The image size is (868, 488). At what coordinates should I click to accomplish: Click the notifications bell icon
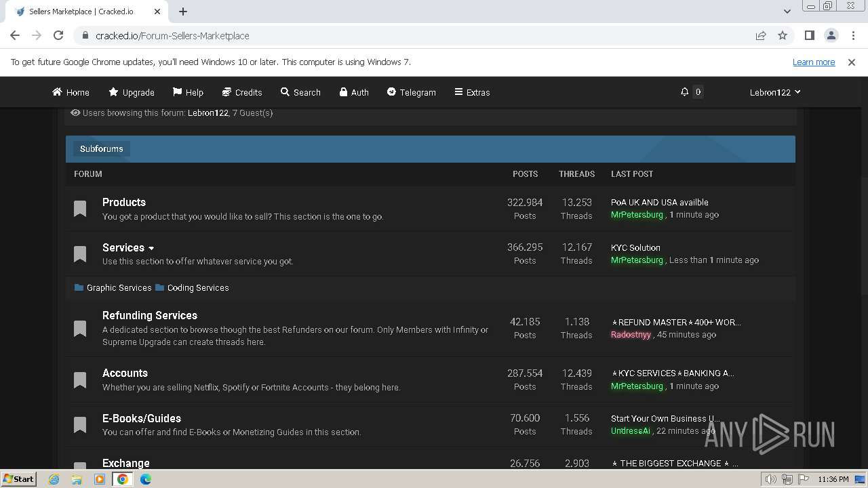point(684,91)
